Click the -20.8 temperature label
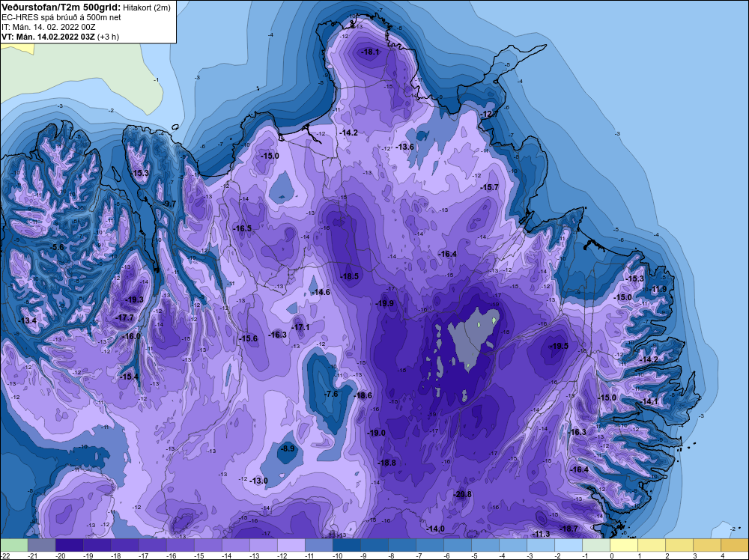 pyautogui.click(x=462, y=494)
